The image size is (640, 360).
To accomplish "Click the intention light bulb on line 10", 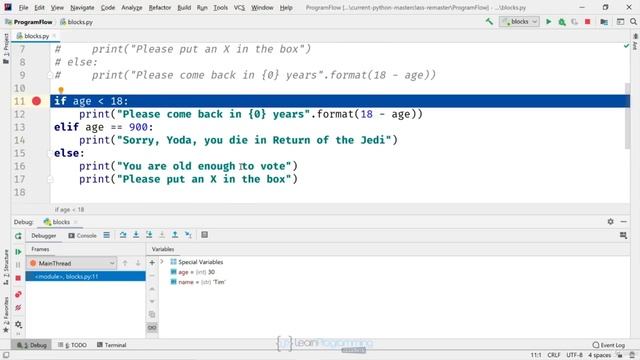I will point(61,90).
